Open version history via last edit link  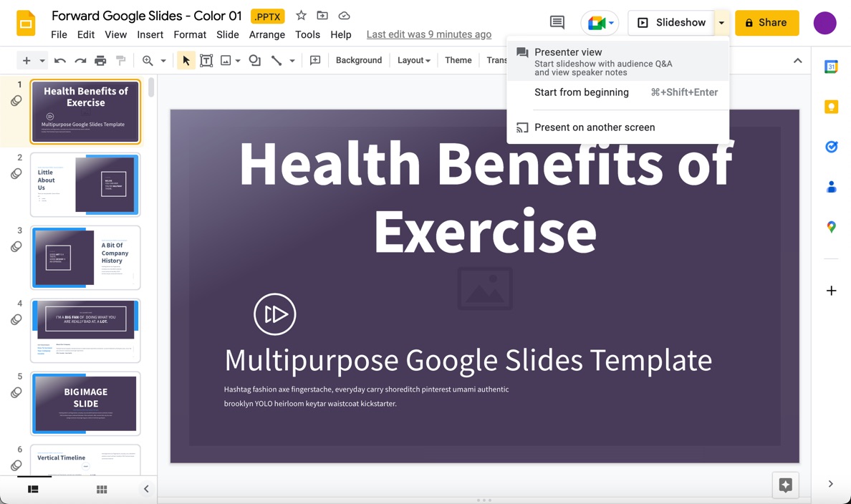[428, 34]
